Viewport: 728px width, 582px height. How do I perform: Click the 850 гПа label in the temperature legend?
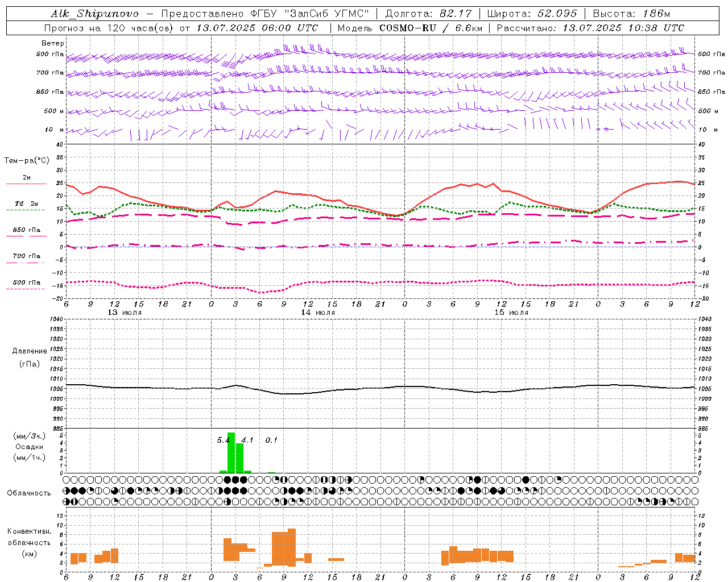point(26,230)
